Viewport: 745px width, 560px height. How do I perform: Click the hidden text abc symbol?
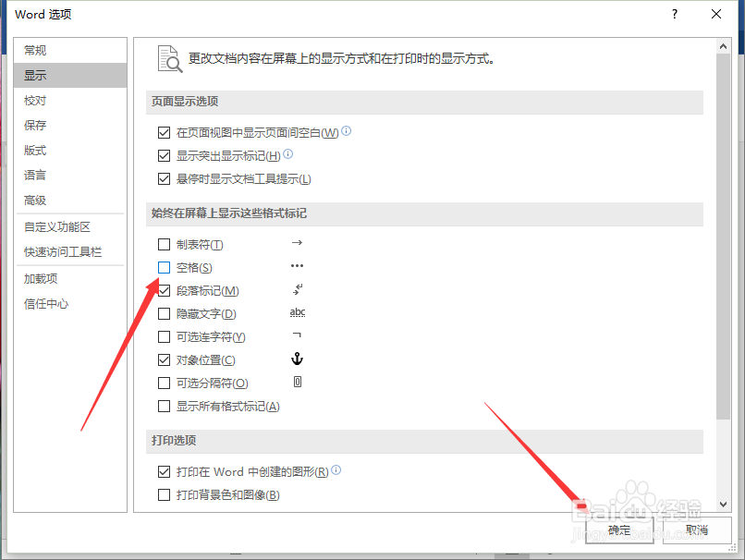(x=298, y=312)
